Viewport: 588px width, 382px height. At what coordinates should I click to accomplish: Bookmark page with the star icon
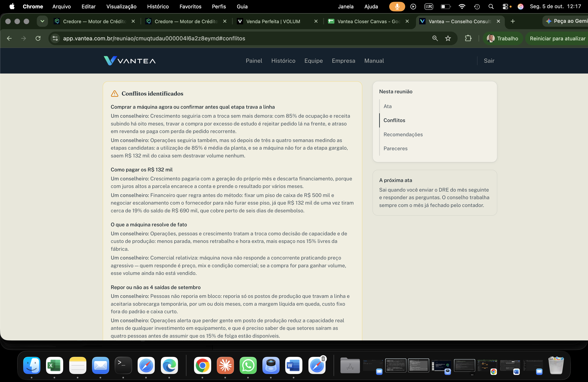click(448, 38)
